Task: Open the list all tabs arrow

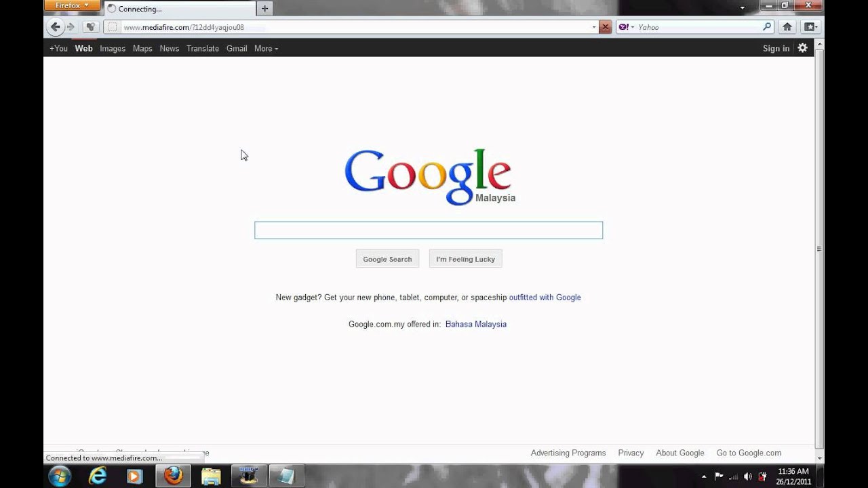Action: [743, 7]
